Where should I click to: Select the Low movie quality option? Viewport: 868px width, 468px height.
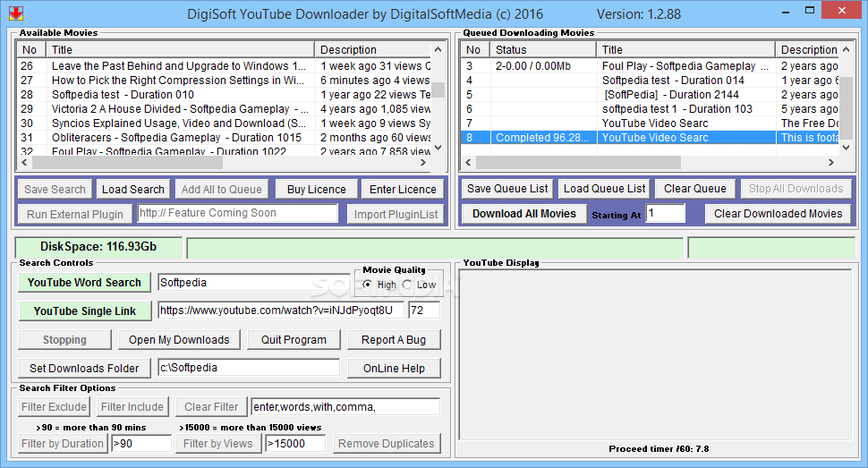(x=420, y=285)
